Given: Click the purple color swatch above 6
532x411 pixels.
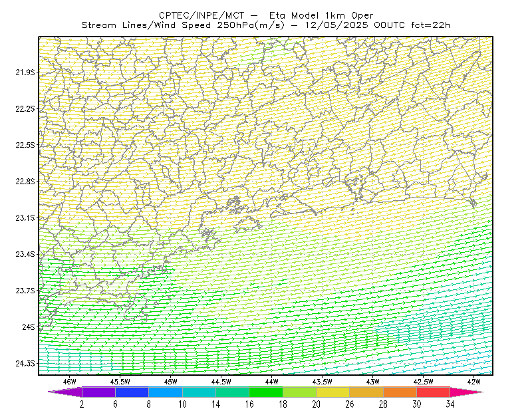Looking at the screenshot, I should click(98, 392).
